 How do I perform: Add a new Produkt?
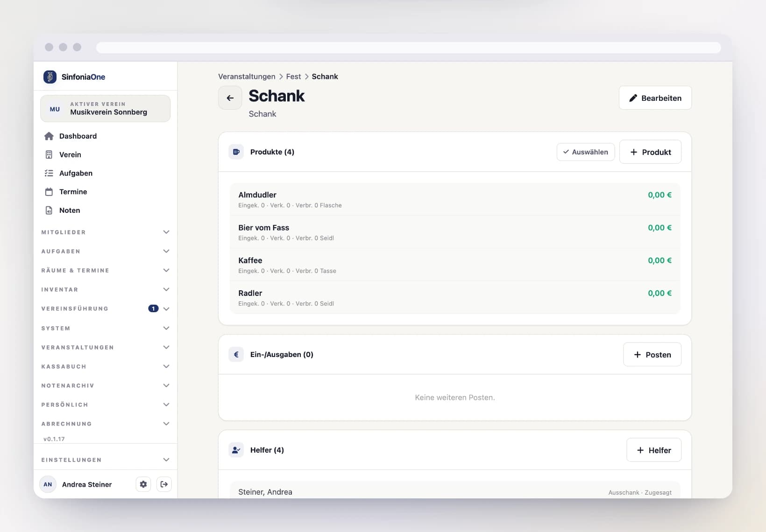click(x=650, y=152)
